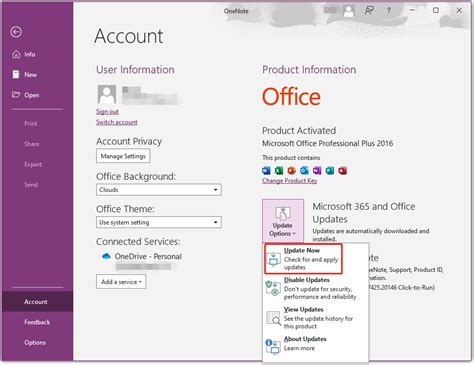Viewport: 474px width, 365px height.
Task: Click the Product Activated heading
Action: (299, 131)
